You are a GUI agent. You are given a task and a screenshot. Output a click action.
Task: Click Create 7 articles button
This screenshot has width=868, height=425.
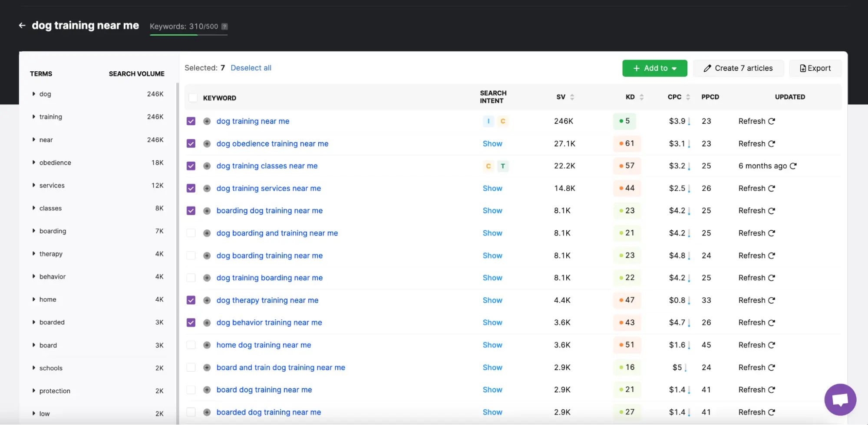click(x=739, y=68)
